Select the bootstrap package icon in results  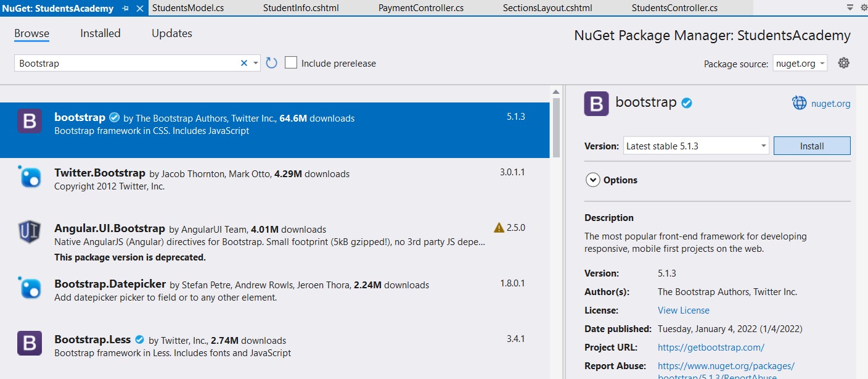[x=30, y=122]
